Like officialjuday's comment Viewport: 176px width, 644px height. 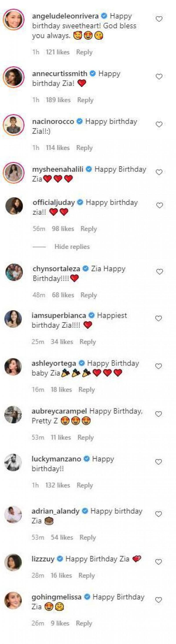tap(160, 205)
